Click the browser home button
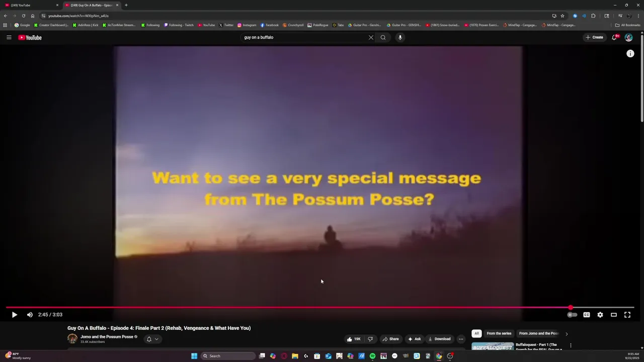Screen dimensions: 644x362 [x=33, y=16]
